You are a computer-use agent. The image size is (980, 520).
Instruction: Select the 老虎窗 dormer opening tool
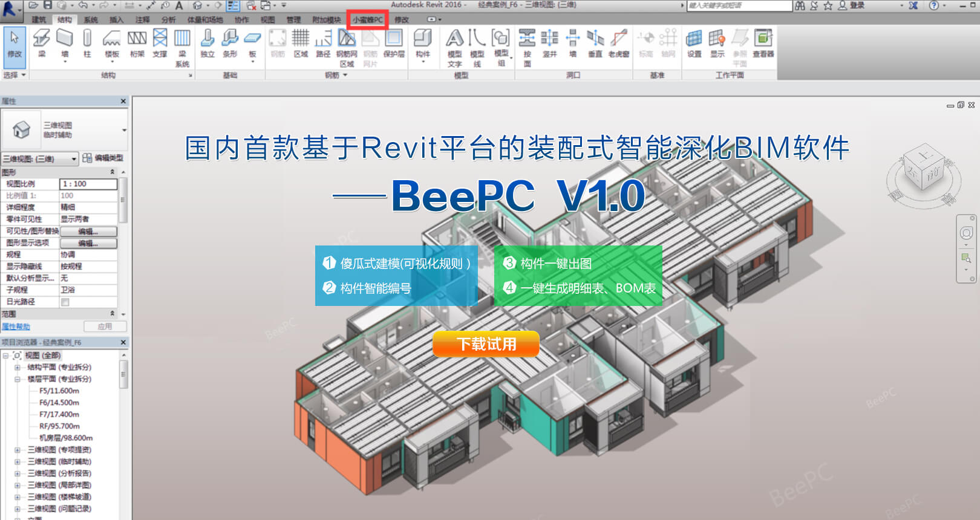618,44
